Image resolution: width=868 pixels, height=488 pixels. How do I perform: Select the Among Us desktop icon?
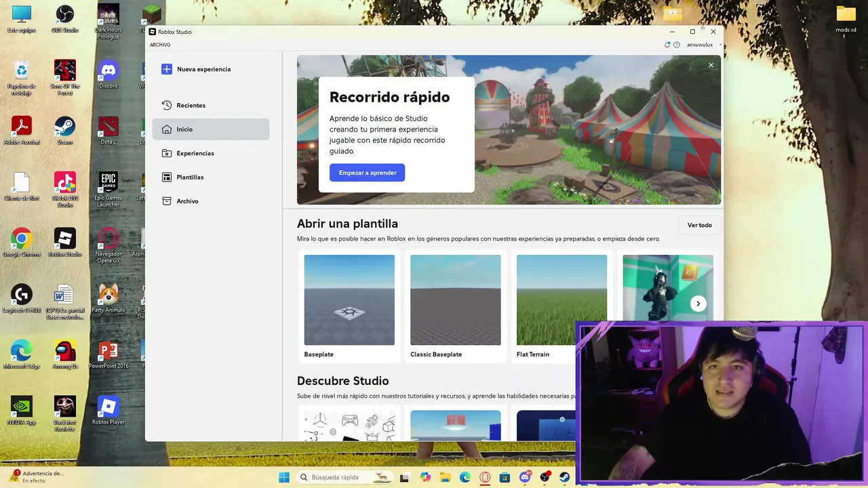(65, 355)
